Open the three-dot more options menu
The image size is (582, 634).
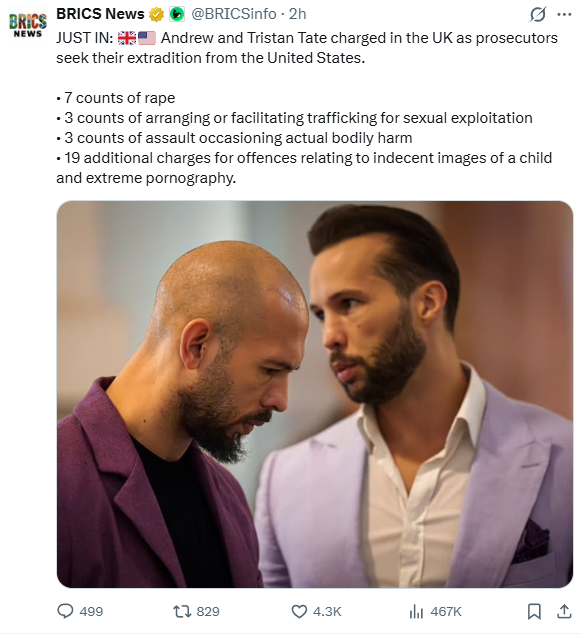(564, 15)
